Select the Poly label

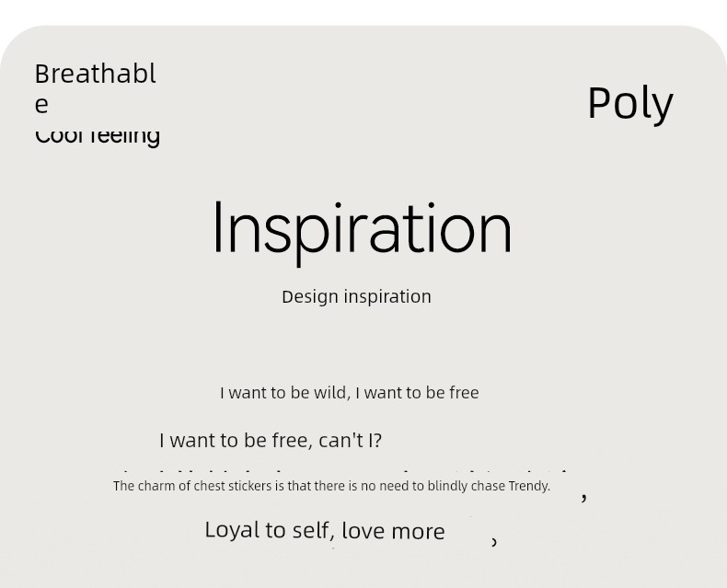point(630,104)
